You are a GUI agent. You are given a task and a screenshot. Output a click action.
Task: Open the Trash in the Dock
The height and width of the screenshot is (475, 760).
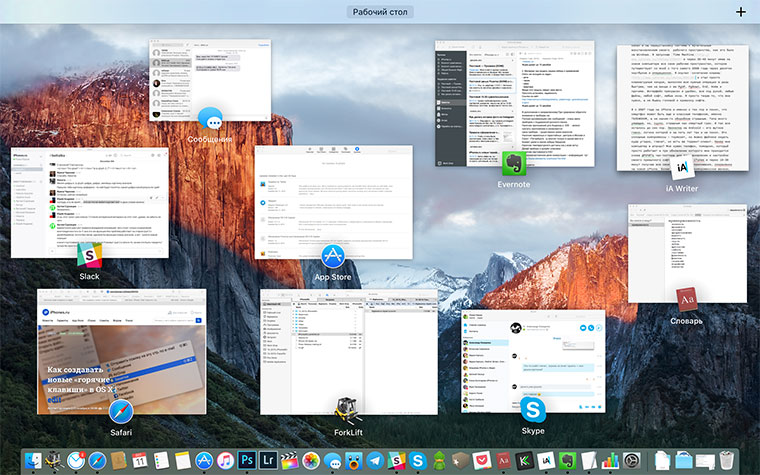click(727, 460)
